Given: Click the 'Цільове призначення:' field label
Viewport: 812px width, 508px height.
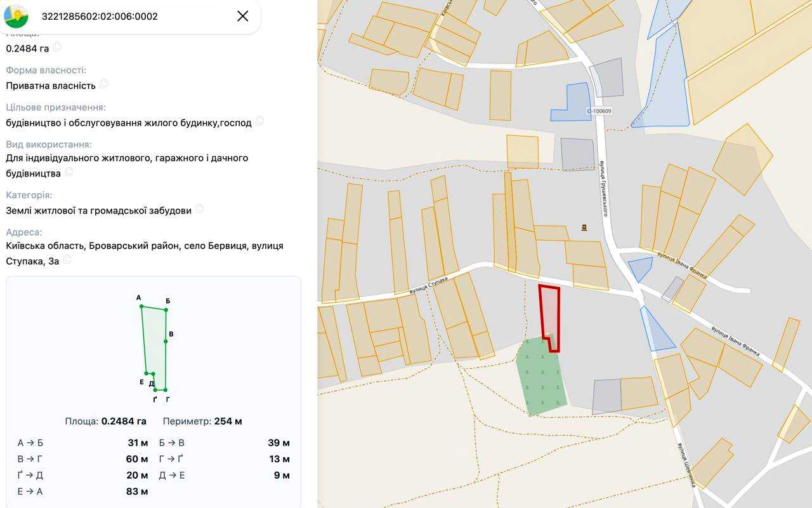Looking at the screenshot, I should click(x=56, y=107).
